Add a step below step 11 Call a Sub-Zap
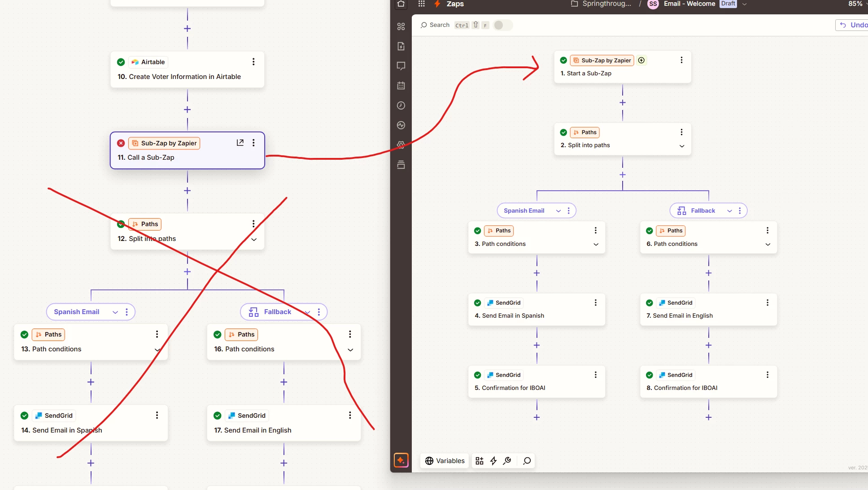 pos(188,191)
